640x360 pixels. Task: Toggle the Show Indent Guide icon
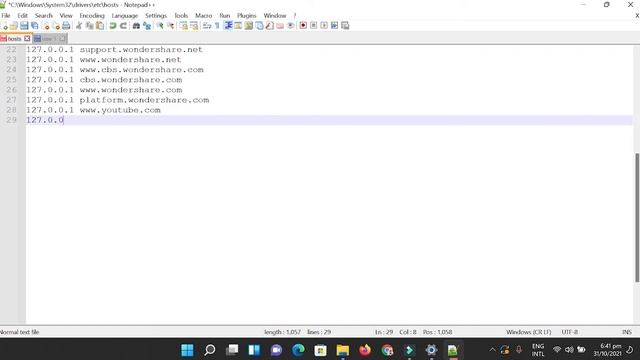[x=228, y=26]
